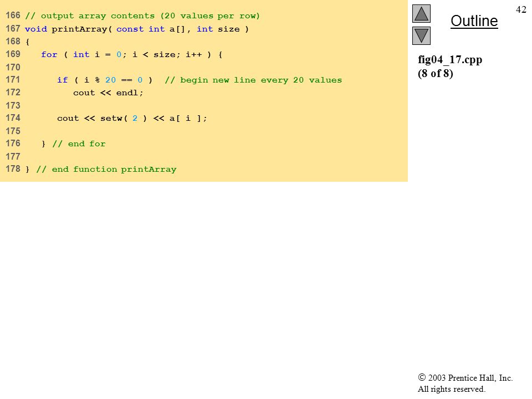Click the cout << endl; statement
The height and width of the screenshot is (399, 532).
(108, 93)
